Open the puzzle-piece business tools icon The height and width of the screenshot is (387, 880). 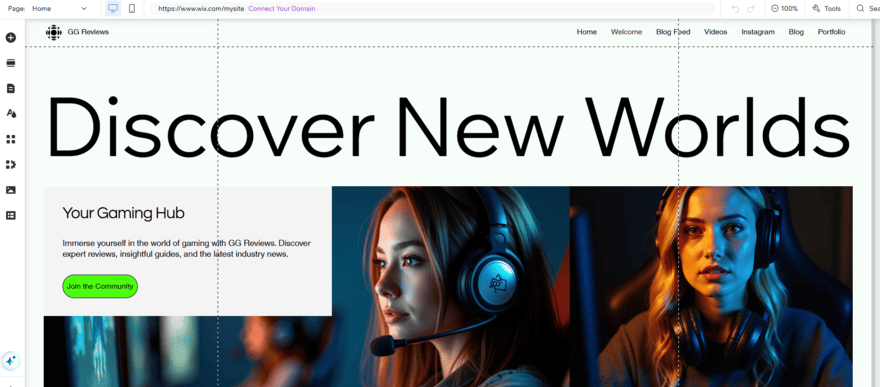11,164
